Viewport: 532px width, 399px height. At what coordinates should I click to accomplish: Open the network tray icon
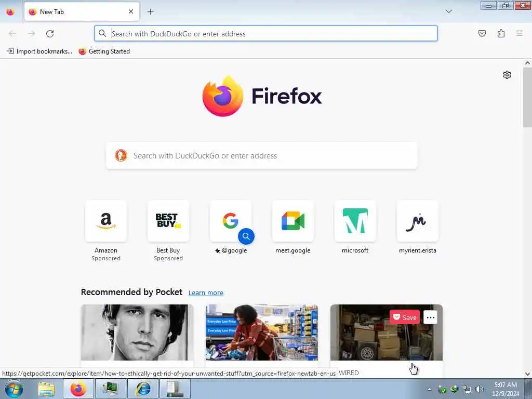coord(467,389)
